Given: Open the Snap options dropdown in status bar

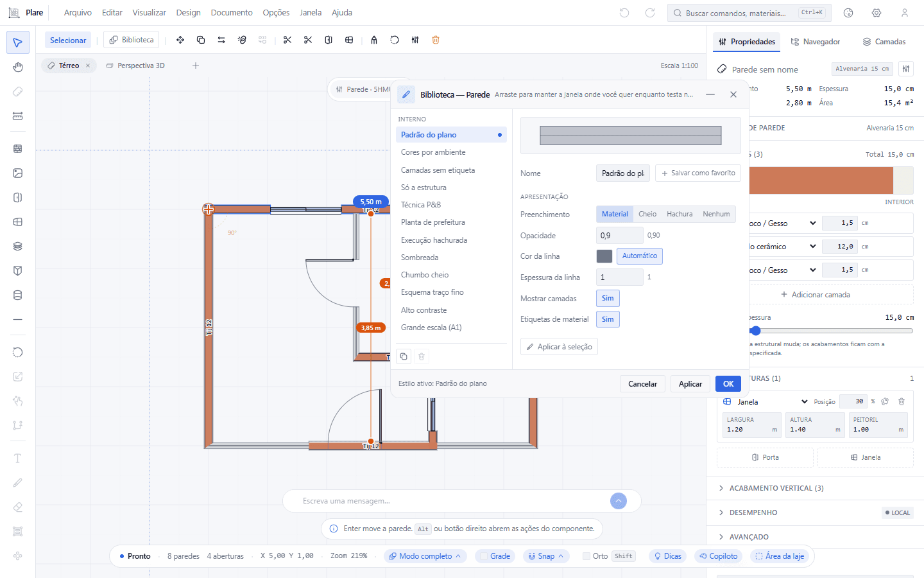Looking at the screenshot, I should pyautogui.click(x=546, y=556).
